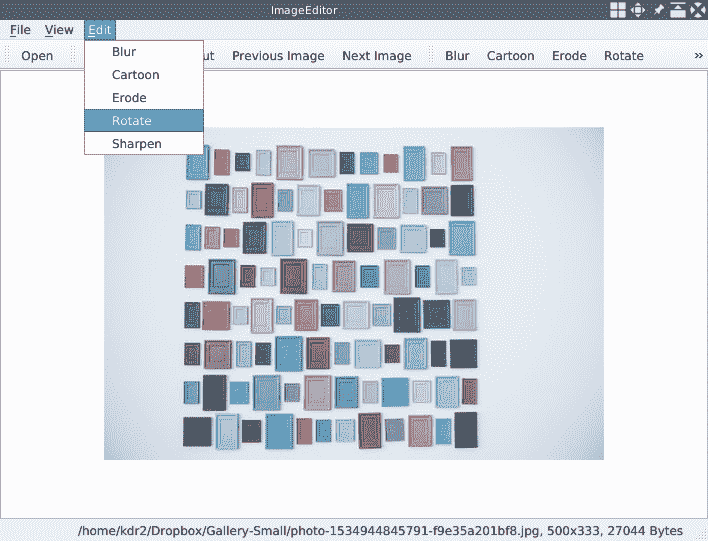Image resolution: width=708 pixels, height=541 pixels.
Task: Open the File menu
Action: pos(20,30)
